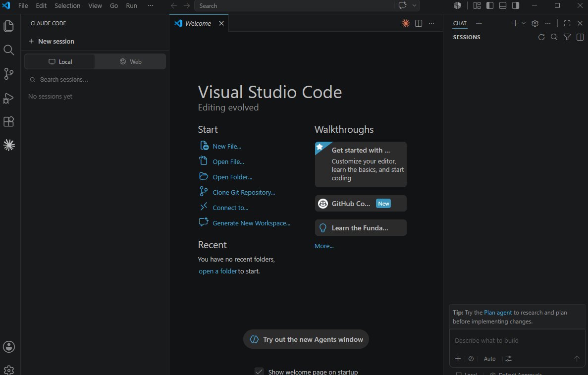This screenshot has width=588, height=375.
Task: Open the Chat views ellipsis next to CHAT
Action: (x=479, y=23)
